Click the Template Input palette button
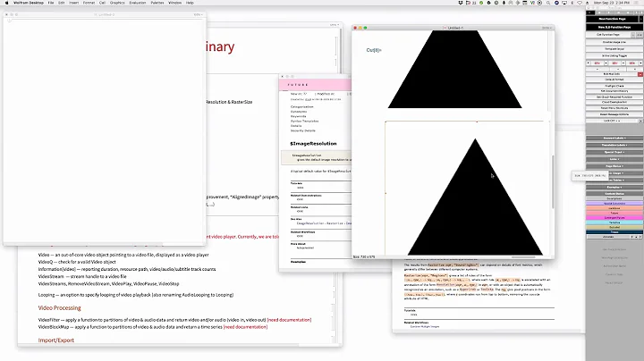Viewport: 644px width, 361px height. pyautogui.click(x=614, y=49)
